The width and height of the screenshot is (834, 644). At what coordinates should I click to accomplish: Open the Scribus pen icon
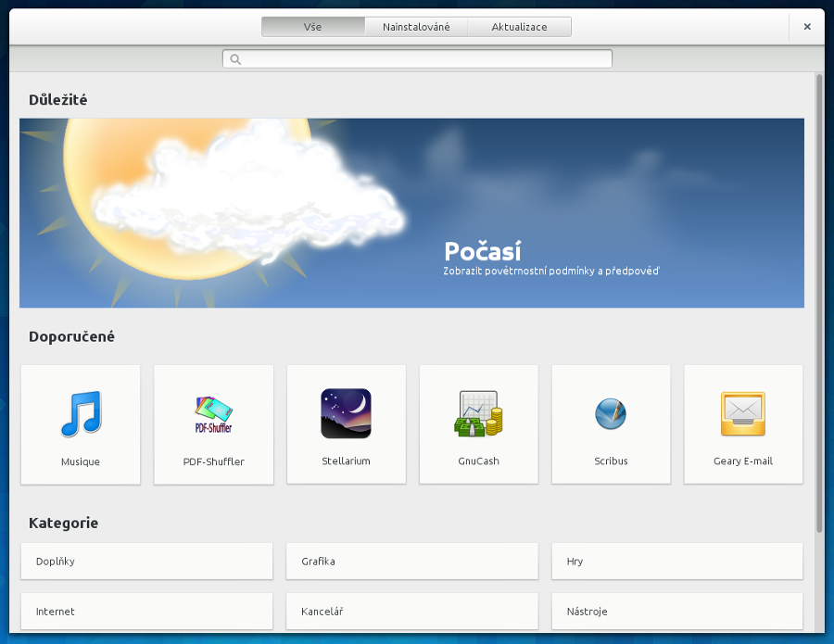(611, 413)
